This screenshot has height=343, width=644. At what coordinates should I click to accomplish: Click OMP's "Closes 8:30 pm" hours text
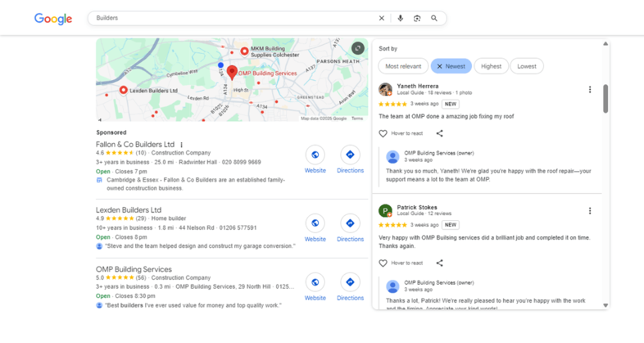[x=135, y=296]
